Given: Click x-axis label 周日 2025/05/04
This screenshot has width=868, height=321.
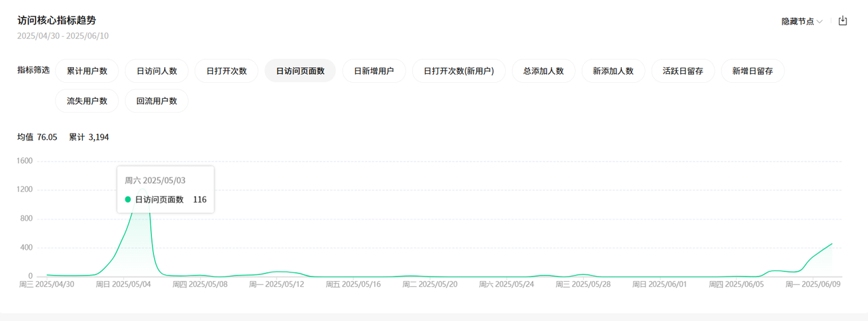Looking at the screenshot, I should pos(123,284).
